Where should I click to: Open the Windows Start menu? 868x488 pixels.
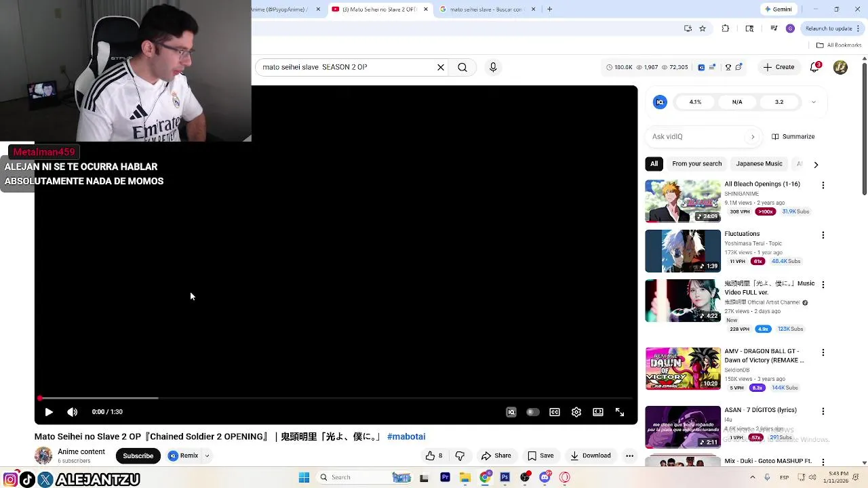[x=304, y=477]
